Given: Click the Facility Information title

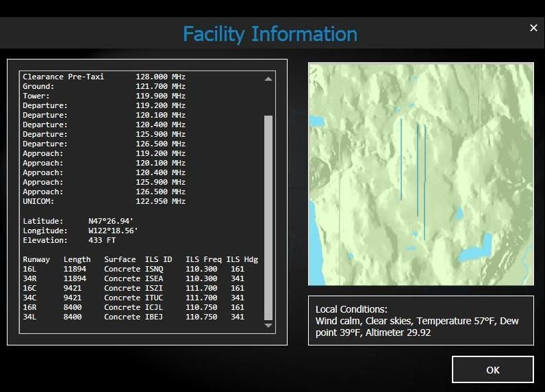Looking at the screenshot, I should pos(270,34).
